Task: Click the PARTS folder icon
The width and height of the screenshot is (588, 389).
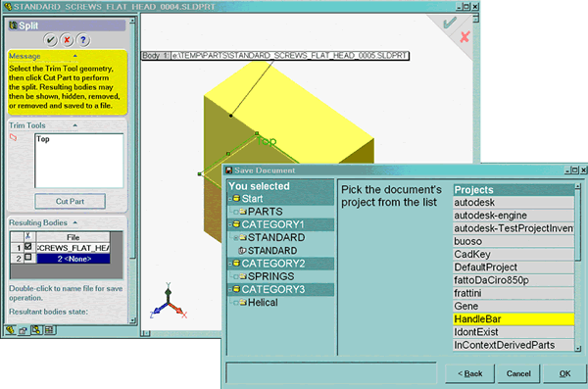Action: pyautogui.click(x=243, y=212)
